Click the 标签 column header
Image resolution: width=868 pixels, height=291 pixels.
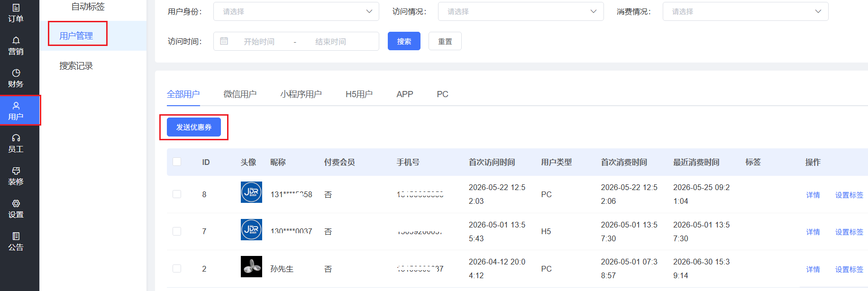(753, 162)
